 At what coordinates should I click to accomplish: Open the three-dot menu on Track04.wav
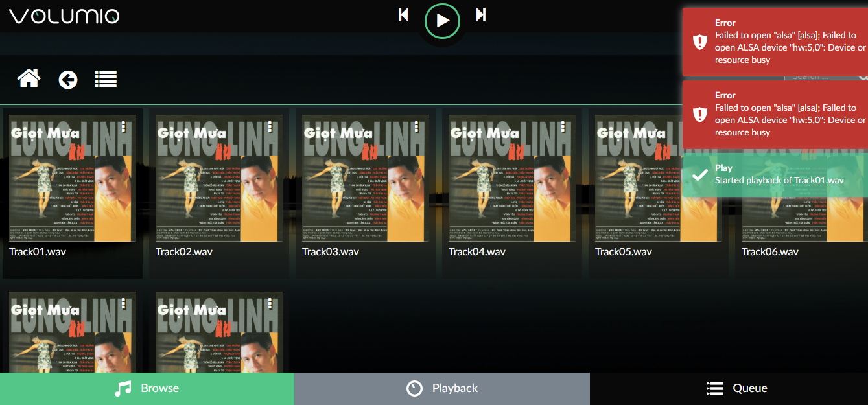click(x=563, y=126)
